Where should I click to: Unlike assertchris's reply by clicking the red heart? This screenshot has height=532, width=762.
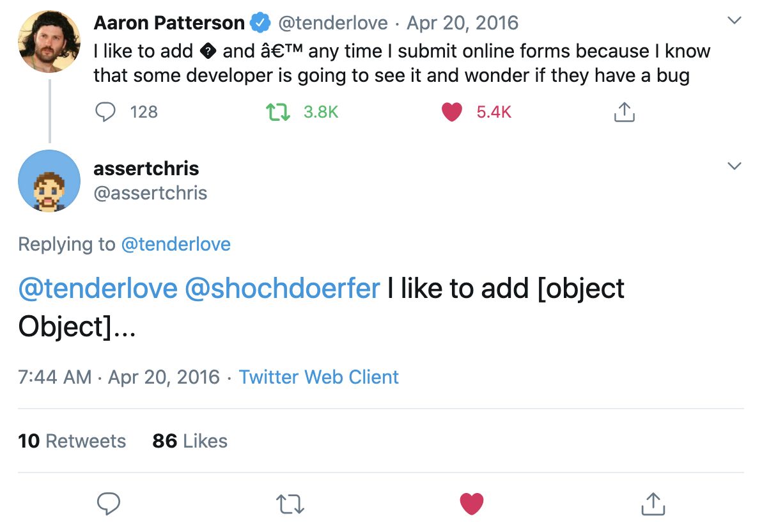coord(471,503)
